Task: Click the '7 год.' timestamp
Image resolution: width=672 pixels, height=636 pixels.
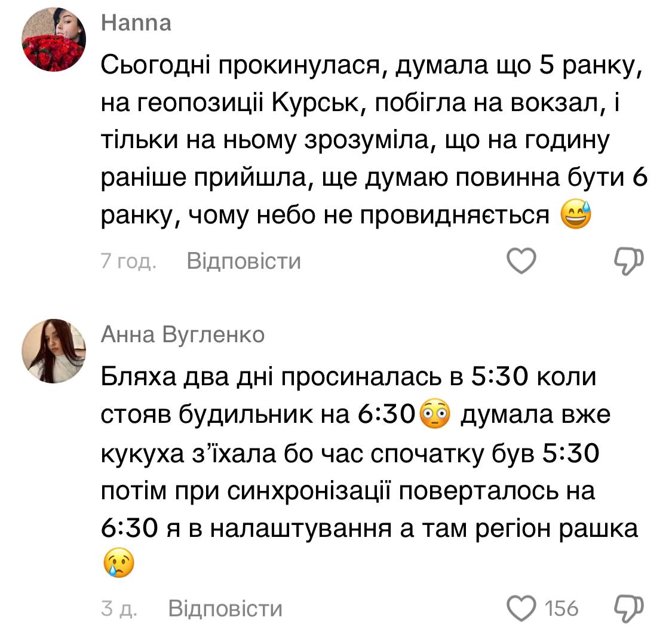Action: (128, 262)
